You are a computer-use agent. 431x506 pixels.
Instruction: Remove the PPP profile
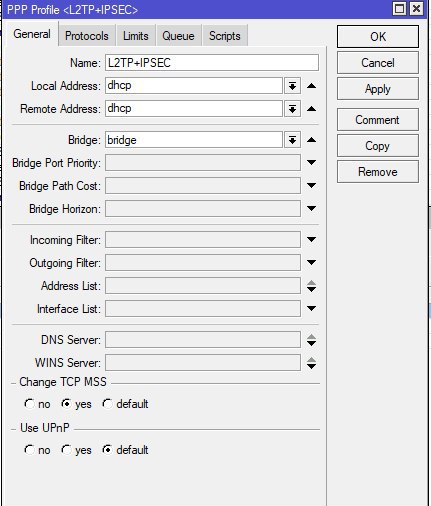coord(378,172)
